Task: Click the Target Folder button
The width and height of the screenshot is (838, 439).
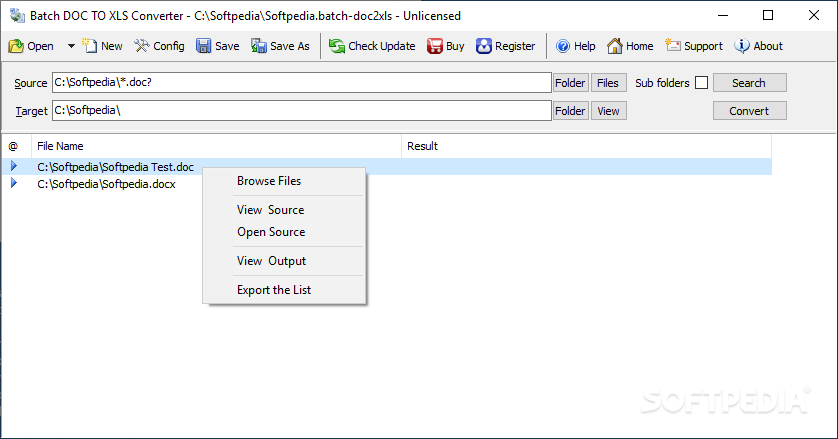Action: [570, 111]
